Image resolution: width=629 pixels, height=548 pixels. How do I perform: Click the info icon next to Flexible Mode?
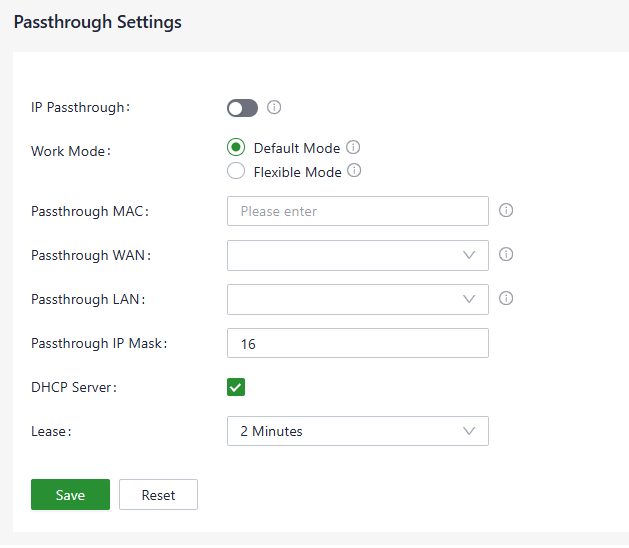tap(354, 171)
